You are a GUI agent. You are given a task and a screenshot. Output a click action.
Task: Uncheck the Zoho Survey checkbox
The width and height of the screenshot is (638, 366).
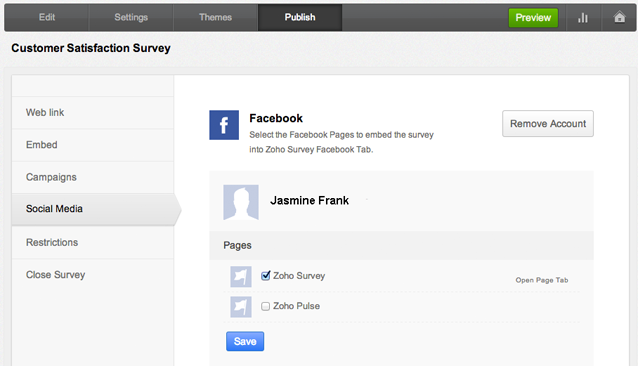[265, 276]
